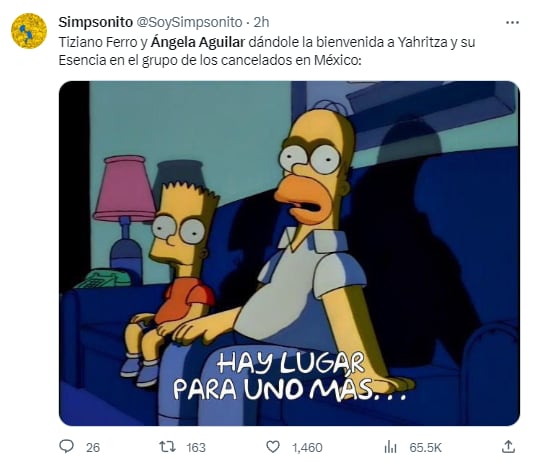Screen dimensions: 535x463
Task: Visit the Simpsonito display name link
Action: click(96, 22)
